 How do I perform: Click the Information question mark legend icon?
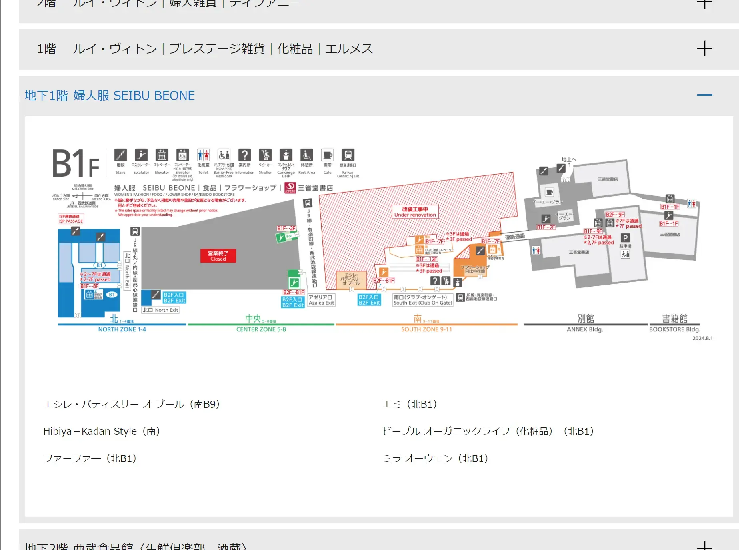pos(244,155)
